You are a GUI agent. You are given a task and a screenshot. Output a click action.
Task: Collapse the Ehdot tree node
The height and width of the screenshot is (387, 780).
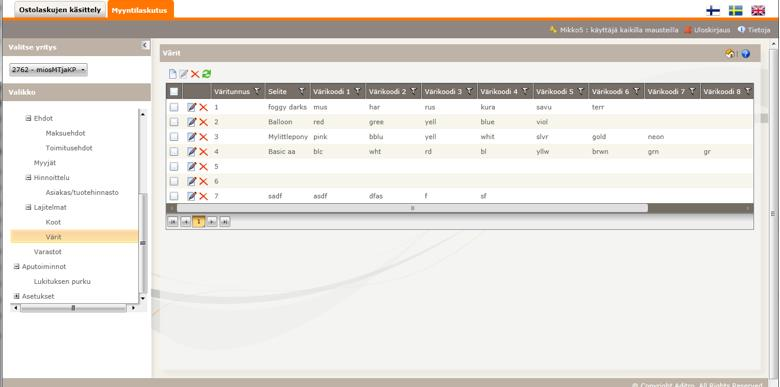tap(28, 118)
